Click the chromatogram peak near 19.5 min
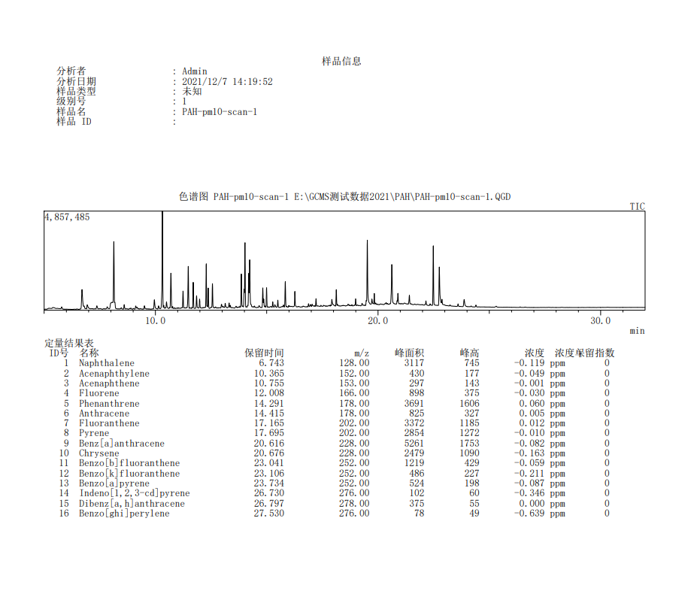 368,272
